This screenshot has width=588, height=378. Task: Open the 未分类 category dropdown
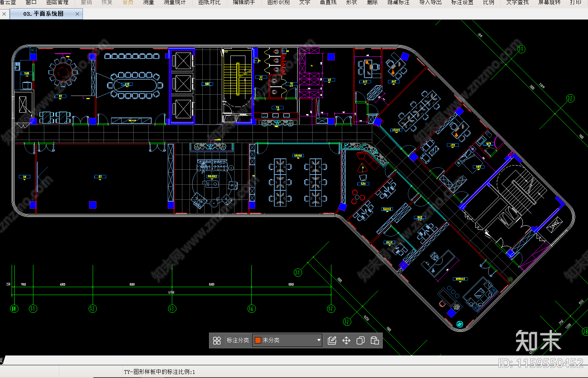click(x=287, y=340)
